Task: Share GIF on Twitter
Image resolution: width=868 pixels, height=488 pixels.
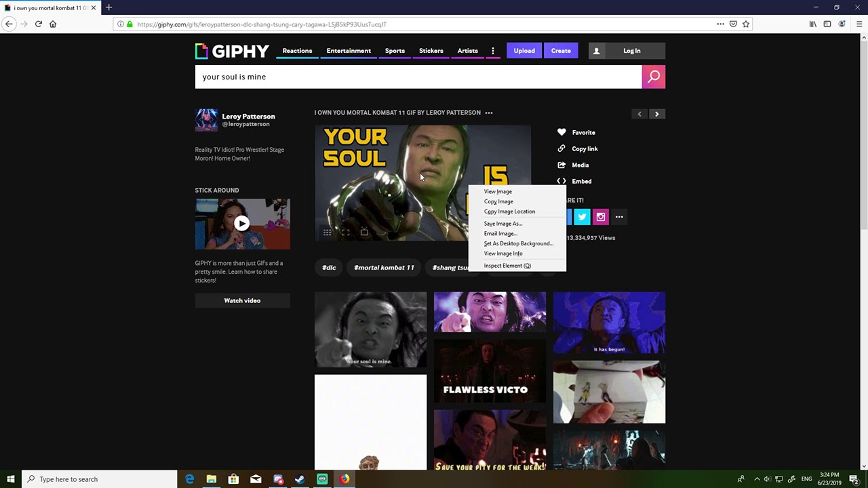Action: [x=583, y=217]
